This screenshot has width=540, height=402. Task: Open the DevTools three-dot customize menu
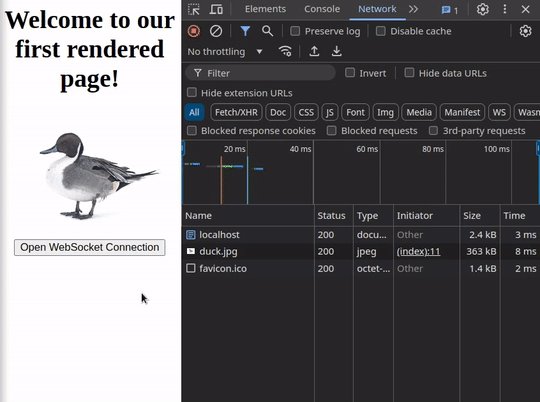coord(505,9)
